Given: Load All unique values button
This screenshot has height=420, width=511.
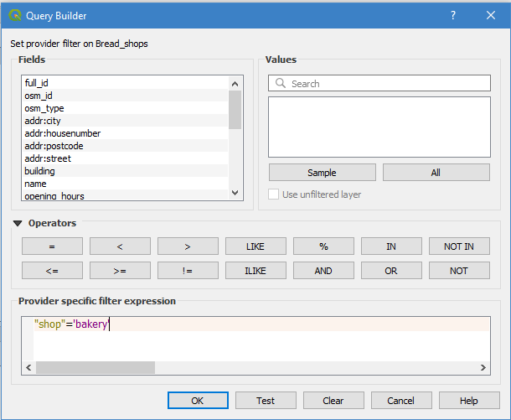Looking at the screenshot, I should coord(436,173).
